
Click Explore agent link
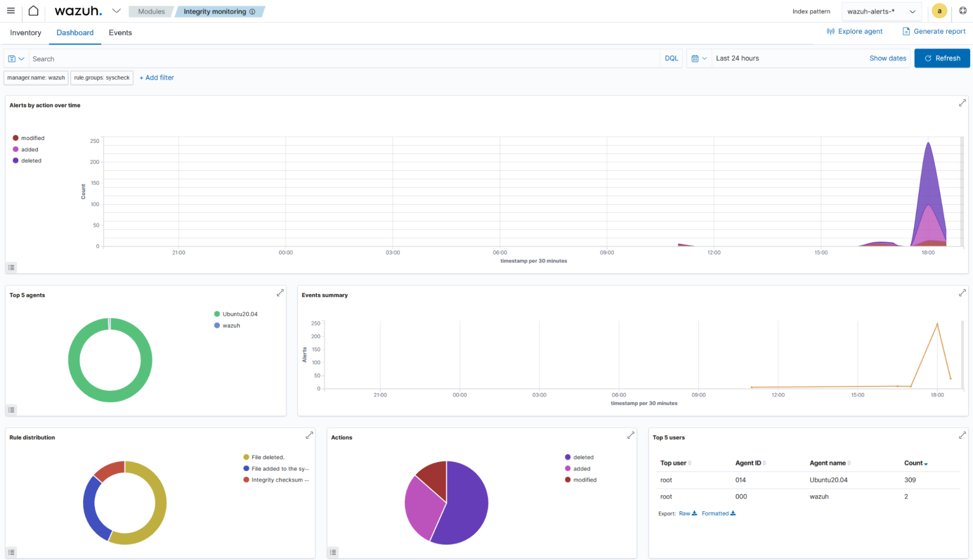pyautogui.click(x=855, y=31)
